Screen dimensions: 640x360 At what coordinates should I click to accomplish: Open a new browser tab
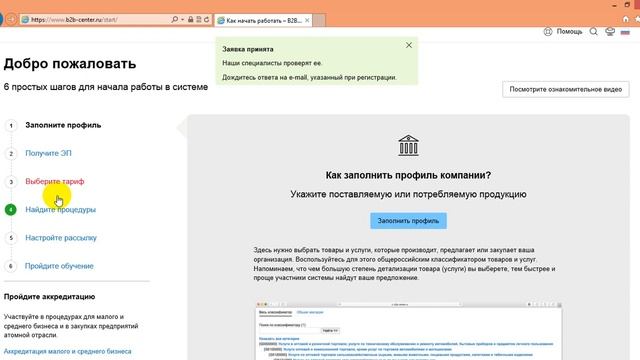coord(319,20)
